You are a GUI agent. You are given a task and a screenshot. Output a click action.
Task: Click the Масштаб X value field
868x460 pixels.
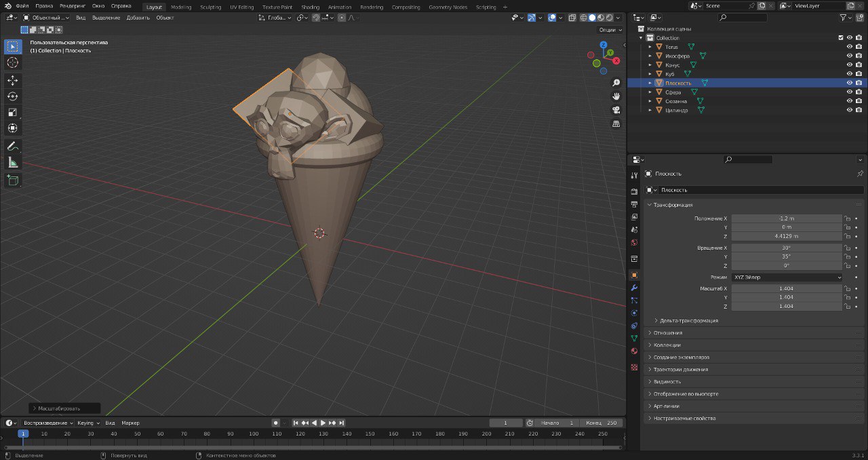point(786,289)
